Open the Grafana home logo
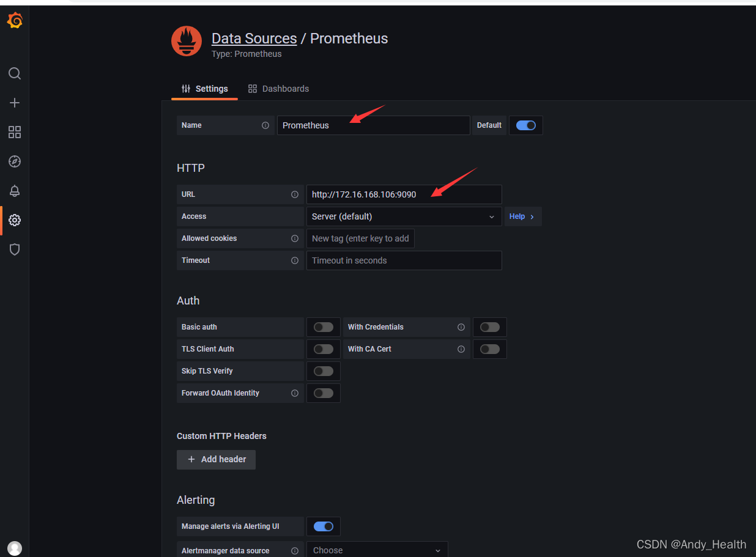The width and height of the screenshot is (756, 557). (x=15, y=21)
